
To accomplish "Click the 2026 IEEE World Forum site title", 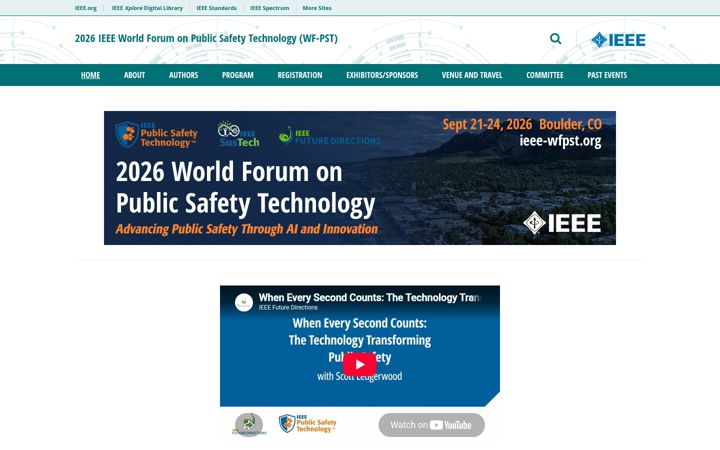I will coord(206,39).
